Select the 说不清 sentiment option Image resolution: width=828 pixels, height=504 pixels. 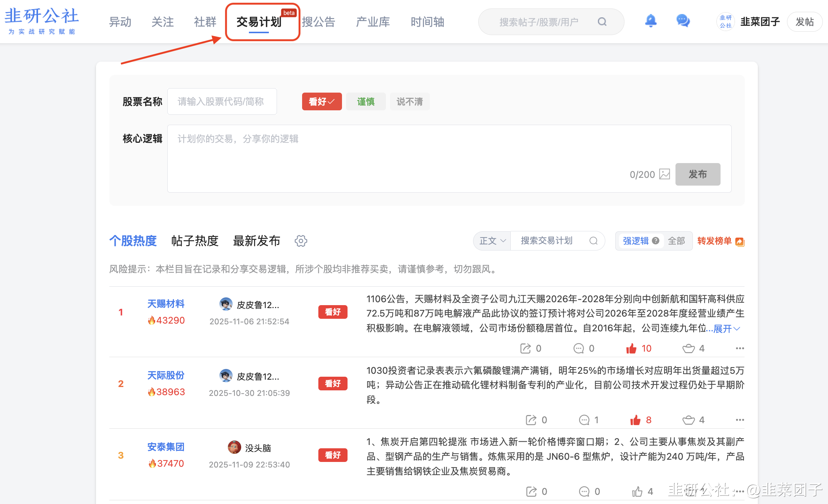pos(410,101)
